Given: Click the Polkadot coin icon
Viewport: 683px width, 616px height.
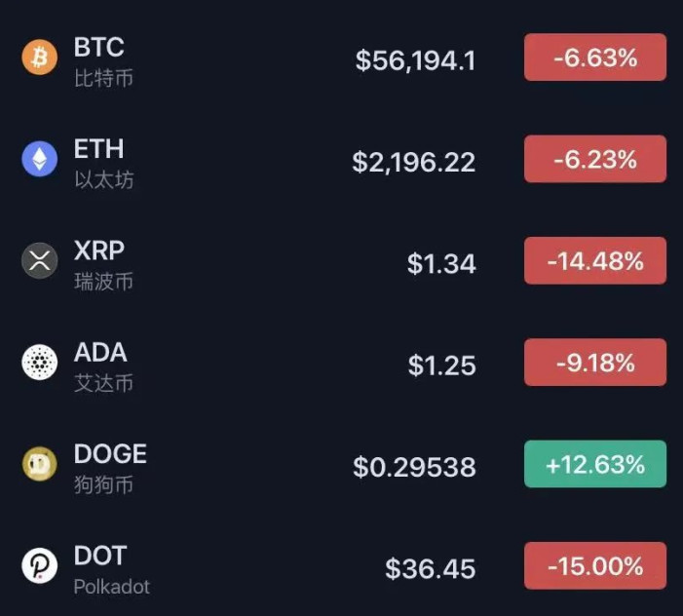Looking at the screenshot, I should tap(40, 565).
